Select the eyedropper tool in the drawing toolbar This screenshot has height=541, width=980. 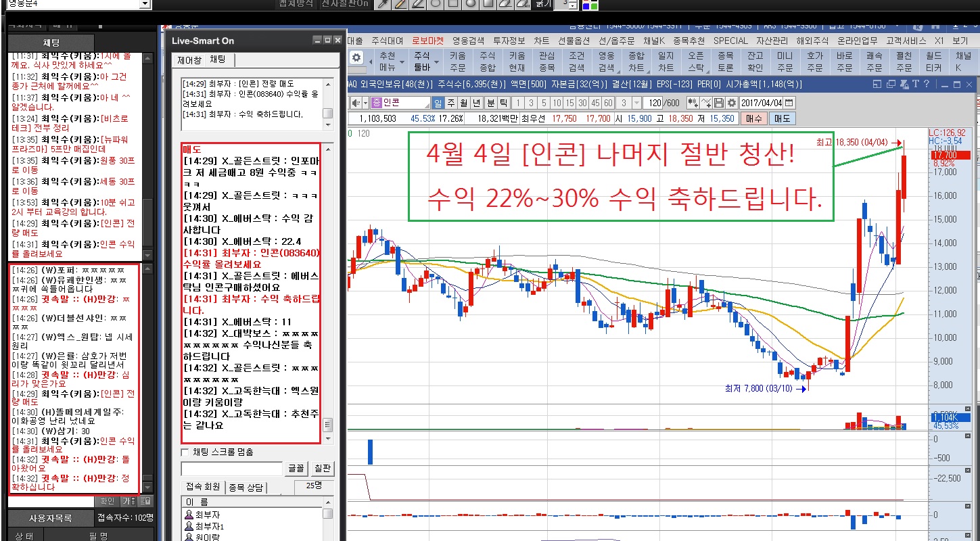tap(382, 4)
